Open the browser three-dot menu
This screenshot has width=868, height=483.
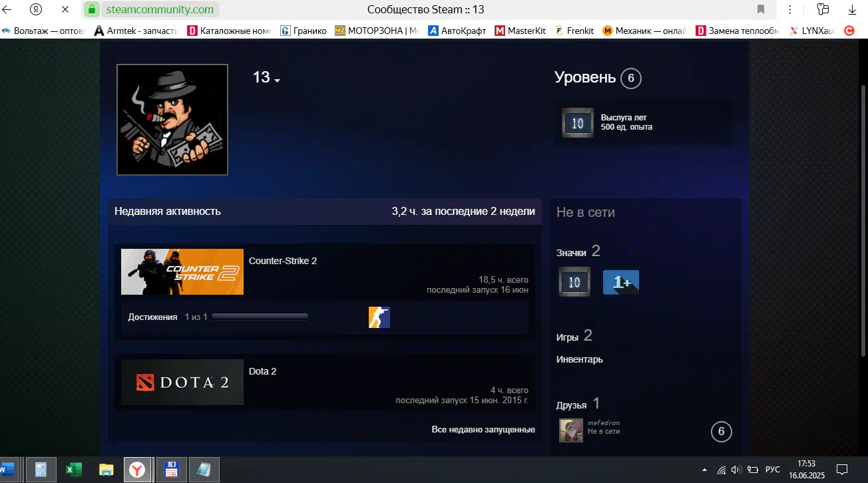click(790, 10)
